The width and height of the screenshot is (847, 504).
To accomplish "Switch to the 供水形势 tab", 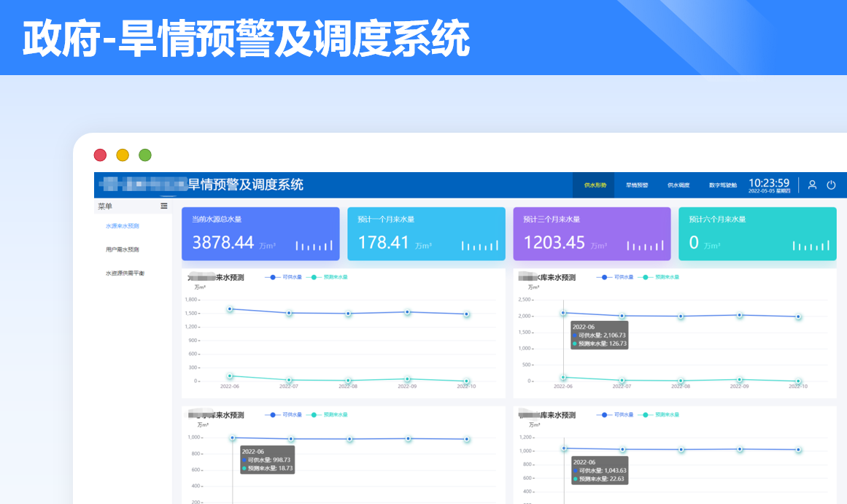I will pos(595,185).
